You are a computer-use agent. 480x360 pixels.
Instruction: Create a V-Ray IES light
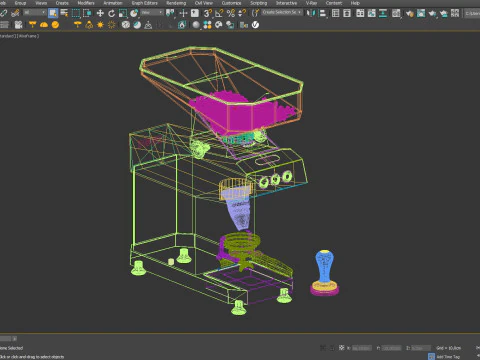click(x=89, y=25)
